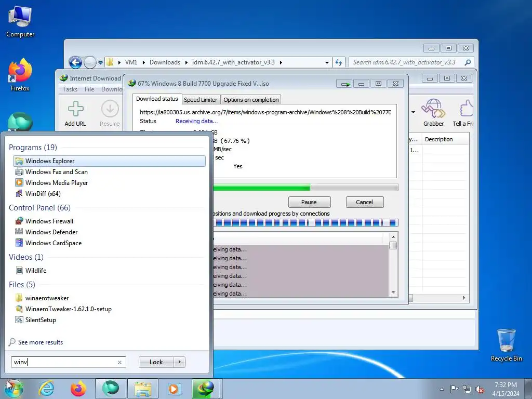
Task: Open SilentSetup file result
Action: (109, 320)
